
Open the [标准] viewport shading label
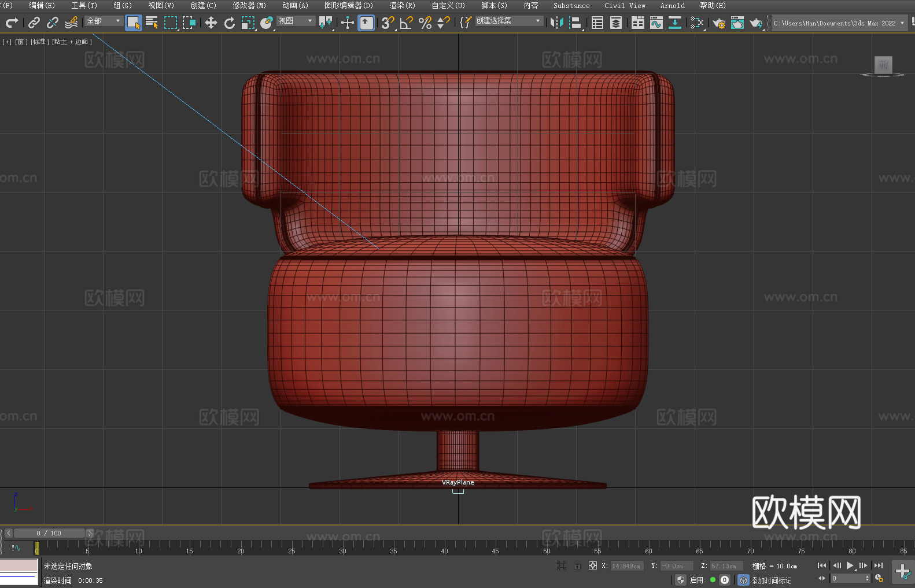pyautogui.click(x=40, y=42)
